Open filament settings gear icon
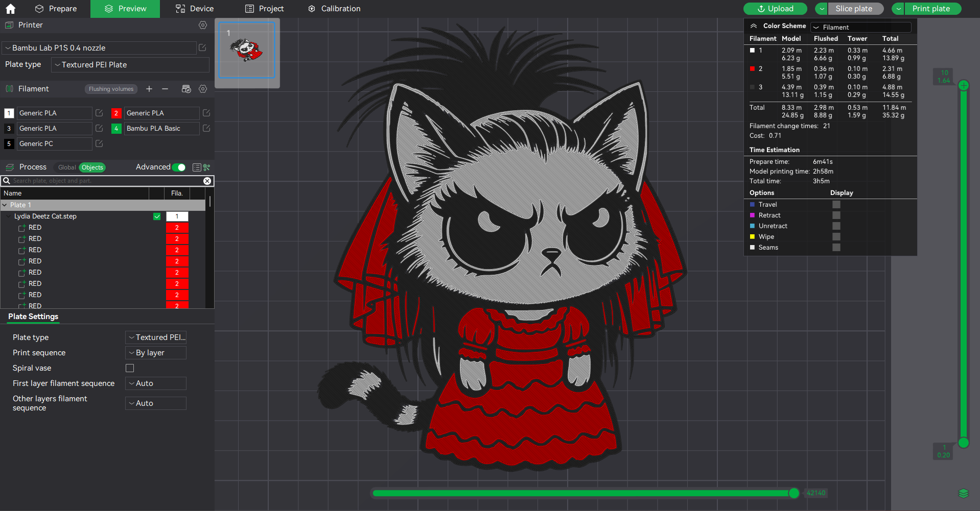980x511 pixels. [203, 89]
